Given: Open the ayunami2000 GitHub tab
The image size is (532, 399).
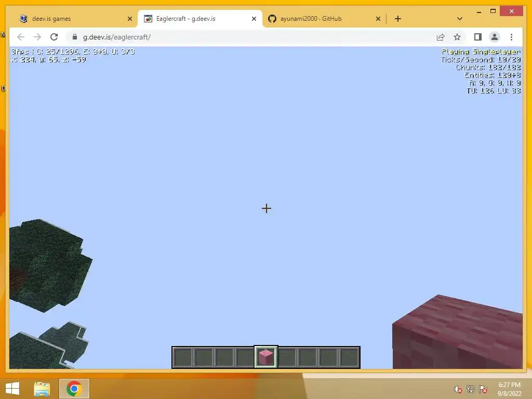Looking at the screenshot, I should 324,19.
